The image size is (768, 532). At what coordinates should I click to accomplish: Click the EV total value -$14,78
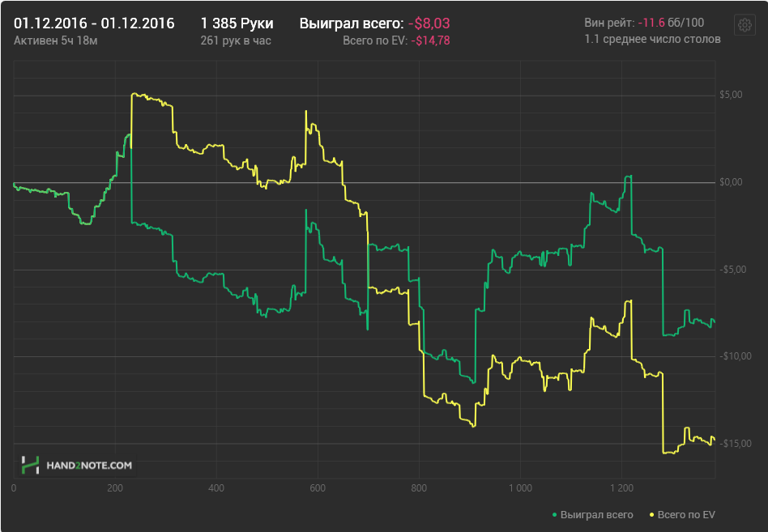click(x=430, y=40)
